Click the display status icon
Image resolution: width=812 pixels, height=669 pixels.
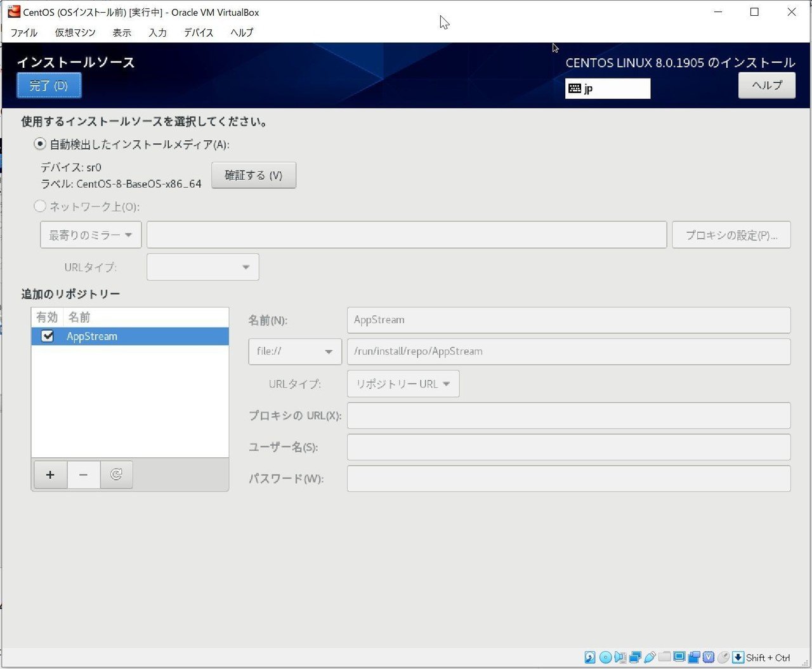pos(679,656)
